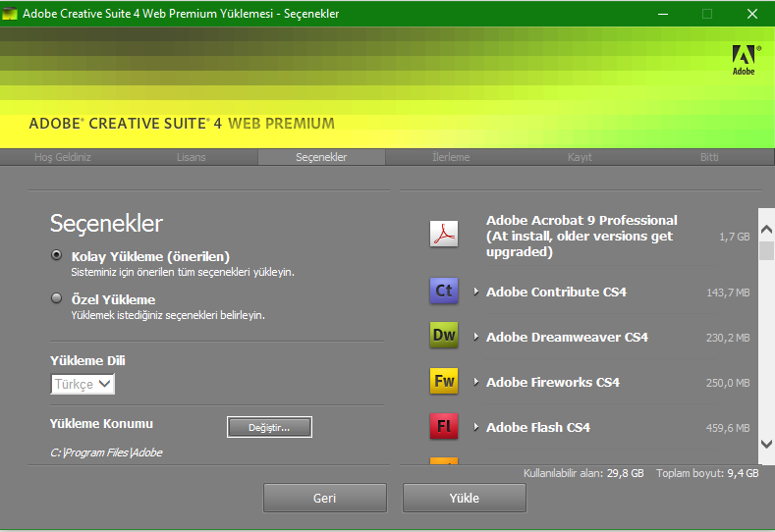The height and width of the screenshot is (532, 775).
Task: Close the installer window
Action: 752,14
